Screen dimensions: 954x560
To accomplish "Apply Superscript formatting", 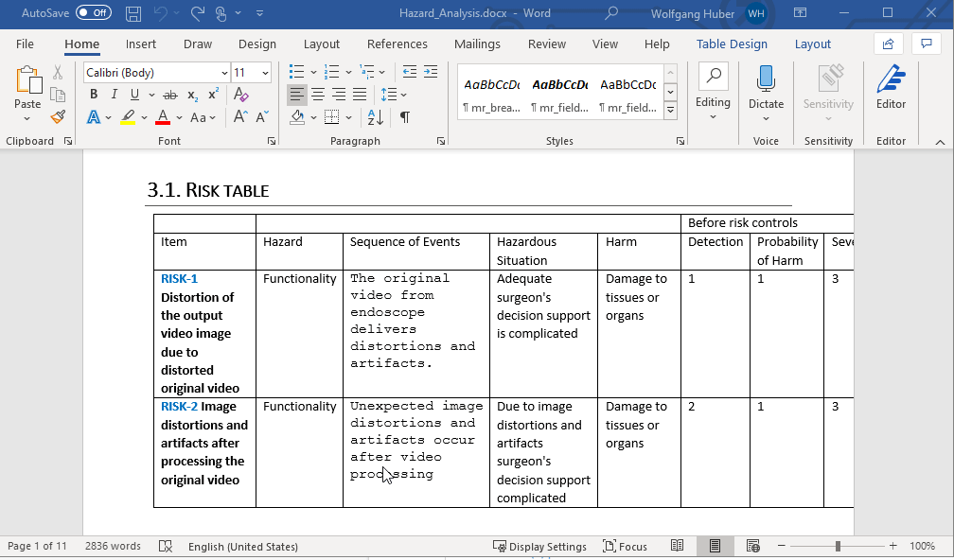I will [x=213, y=95].
